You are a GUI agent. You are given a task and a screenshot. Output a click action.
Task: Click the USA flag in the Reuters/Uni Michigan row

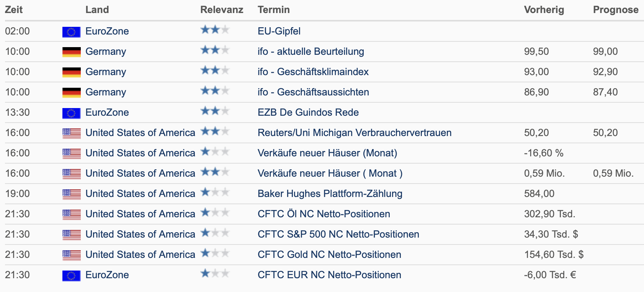[72, 133]
